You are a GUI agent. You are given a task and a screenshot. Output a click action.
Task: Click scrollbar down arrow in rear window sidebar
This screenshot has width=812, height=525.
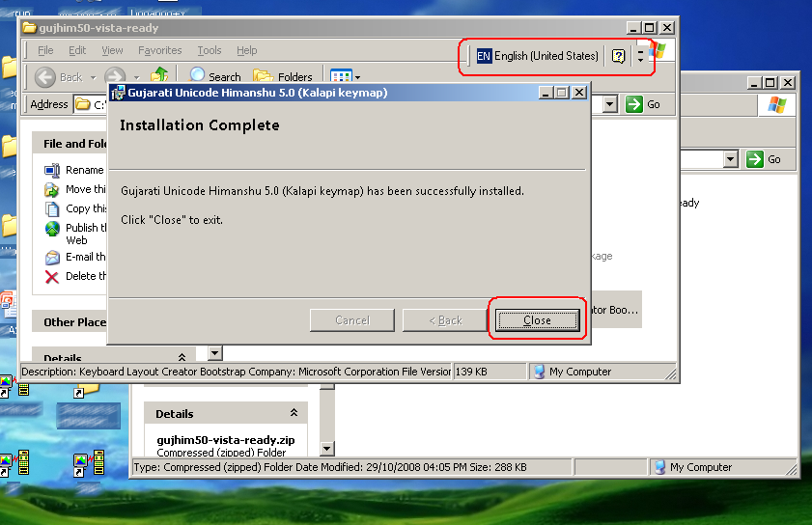(x=327, y=449)
